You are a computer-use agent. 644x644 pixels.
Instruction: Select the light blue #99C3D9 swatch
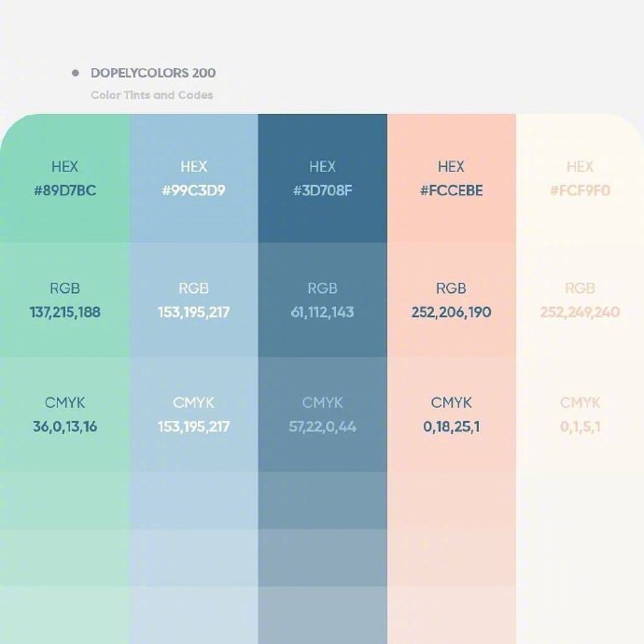click(194, 178)
